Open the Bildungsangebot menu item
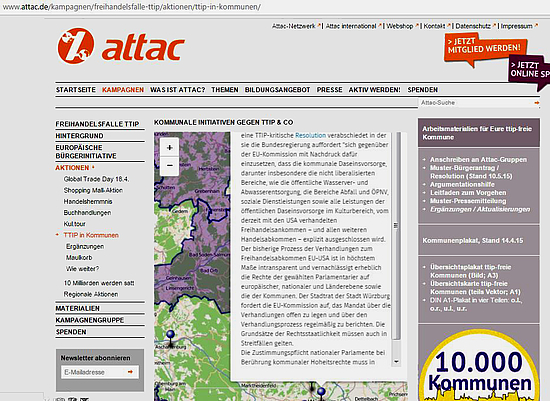 pyautogui.click(x=277, y=90)
